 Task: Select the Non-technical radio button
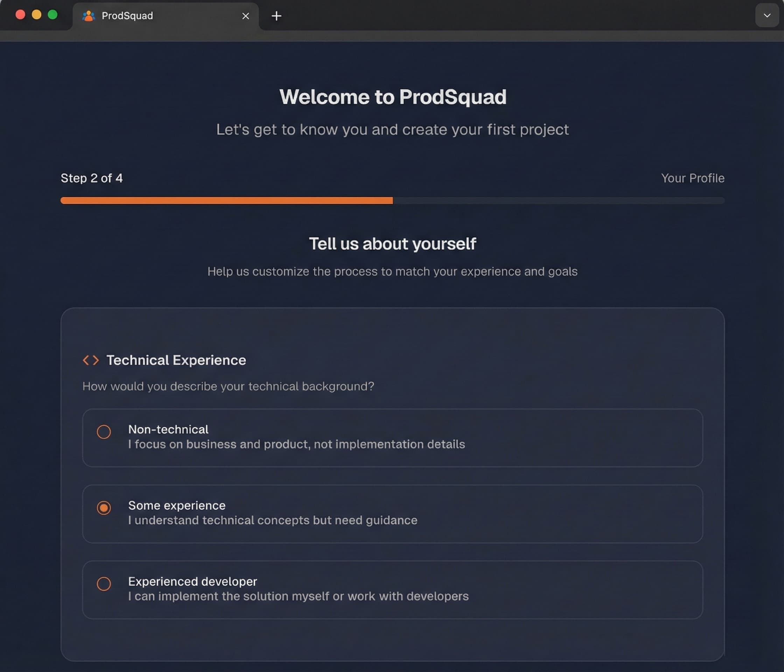tap(104, 432)
